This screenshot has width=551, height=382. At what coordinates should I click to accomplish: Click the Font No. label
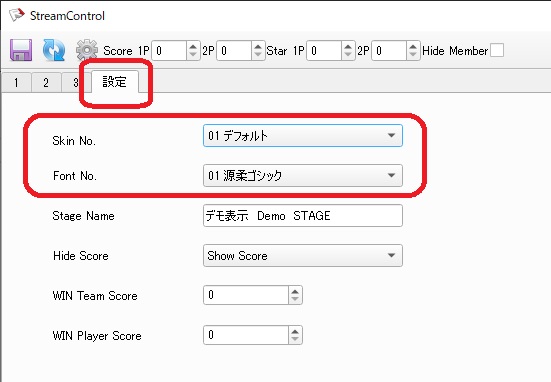75,176
